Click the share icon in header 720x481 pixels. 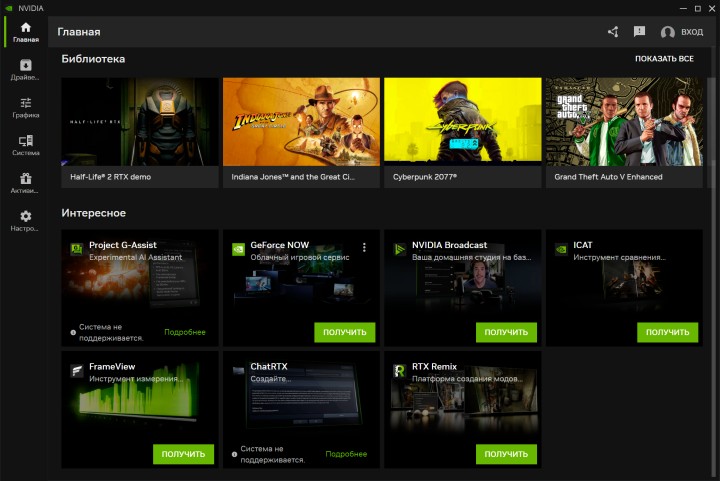tap(613, 32)
